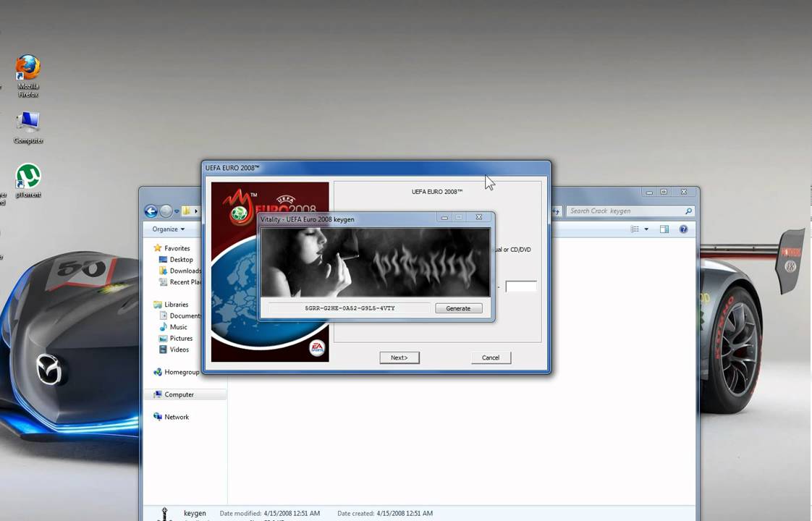Image resolution: width=812 pixels, height=521 pixels.
Task: Click the generated serial key field
Action: 350,308
